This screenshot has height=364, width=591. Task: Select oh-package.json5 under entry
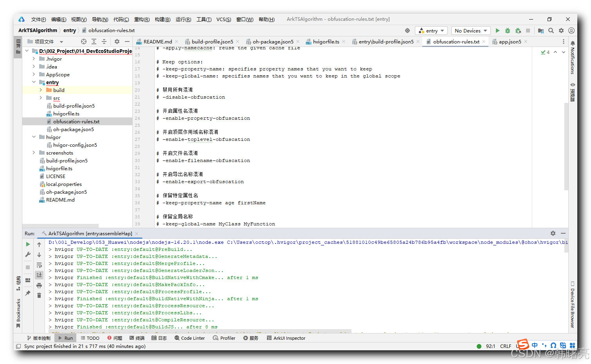[x=74, y=129]
